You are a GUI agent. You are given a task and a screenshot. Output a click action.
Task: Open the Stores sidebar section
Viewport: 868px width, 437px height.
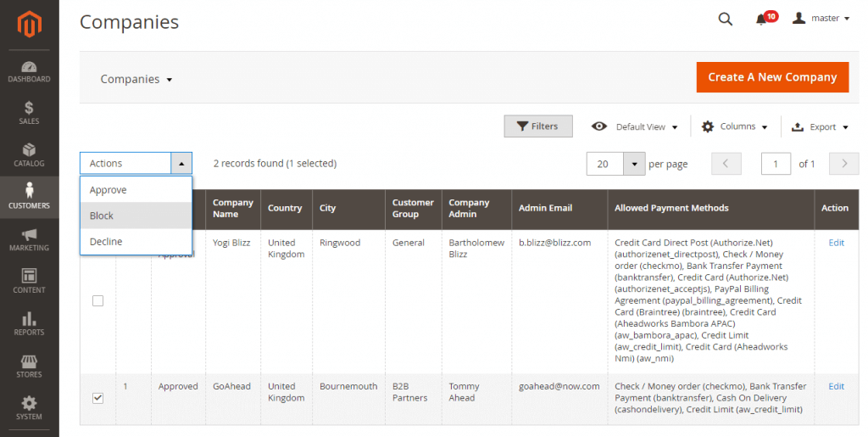(x=29, y=366)
